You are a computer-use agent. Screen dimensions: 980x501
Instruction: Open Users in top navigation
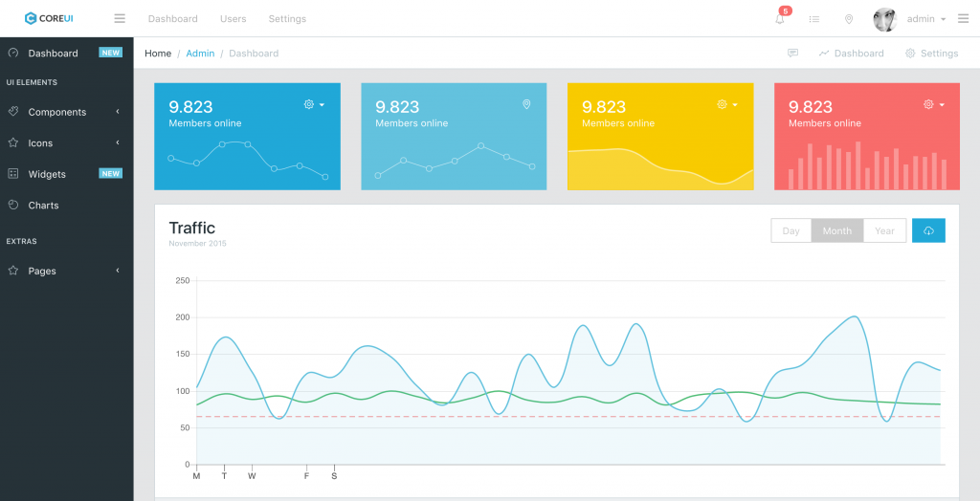(x=234, y=19)
